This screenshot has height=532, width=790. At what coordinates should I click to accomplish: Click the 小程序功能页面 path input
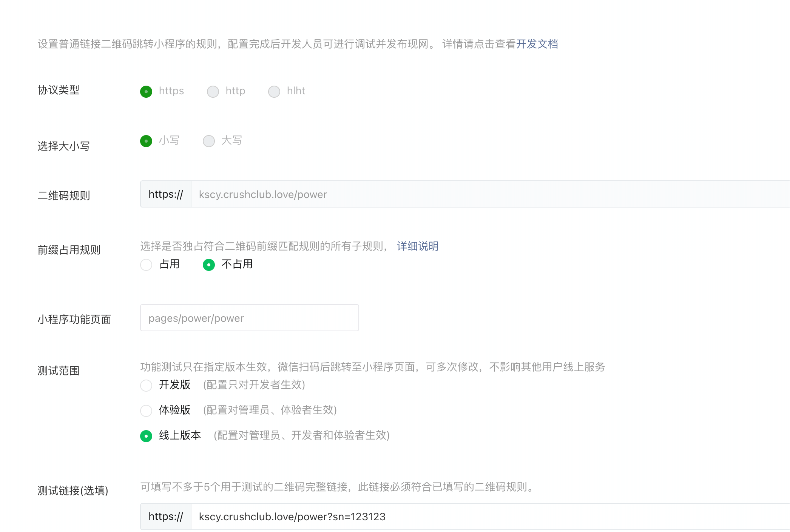tap(249, 318)
